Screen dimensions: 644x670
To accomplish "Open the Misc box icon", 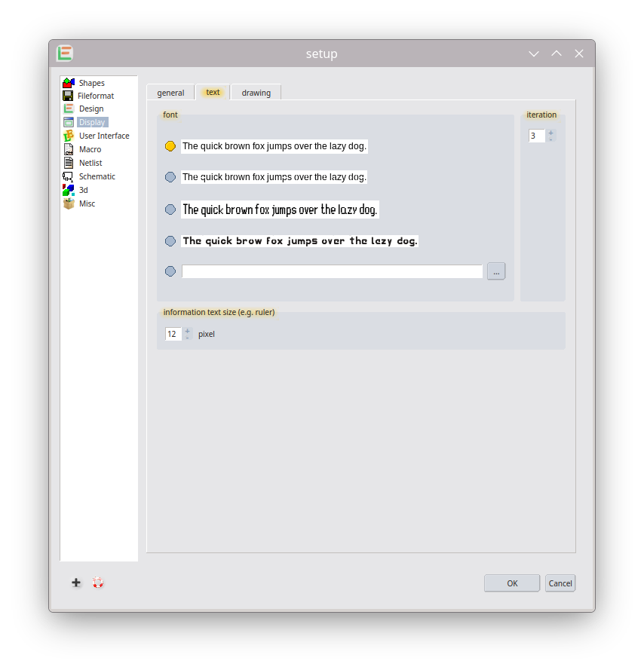I will click(x=69, y=203).
